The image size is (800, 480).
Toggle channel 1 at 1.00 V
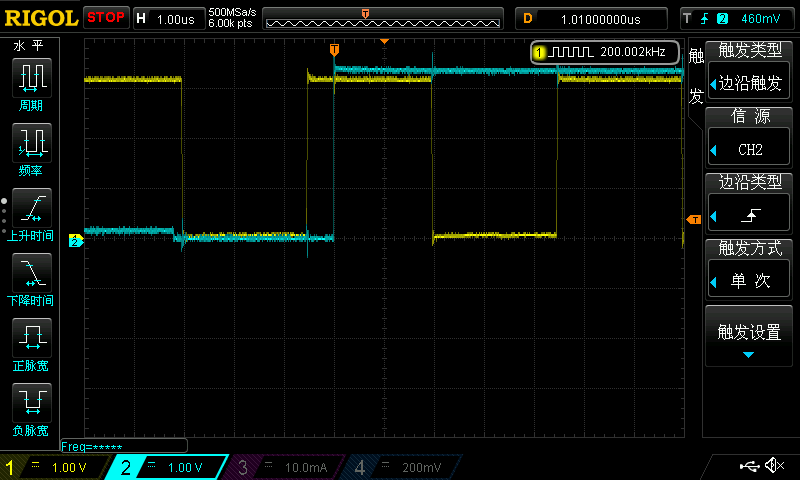click(x=54, y=467)
